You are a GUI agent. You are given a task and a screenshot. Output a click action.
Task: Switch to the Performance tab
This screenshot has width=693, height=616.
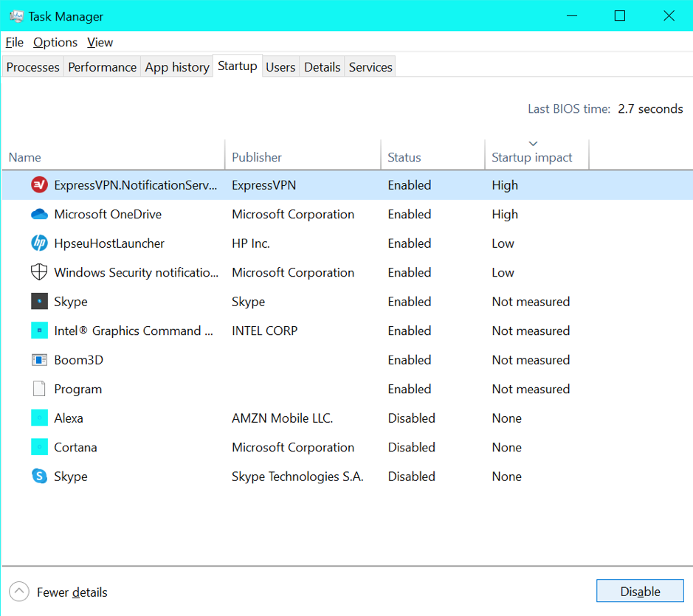tap(102, 67)
